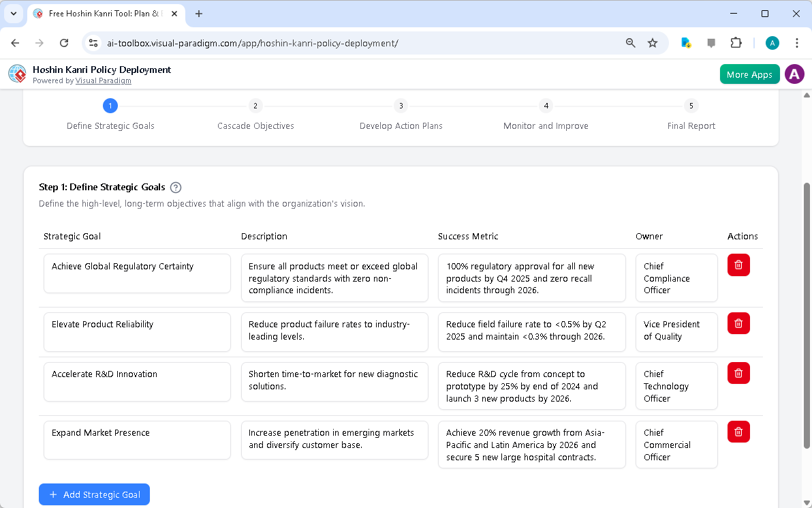Click the Hoshin Kanri app logo

(16, 74)
